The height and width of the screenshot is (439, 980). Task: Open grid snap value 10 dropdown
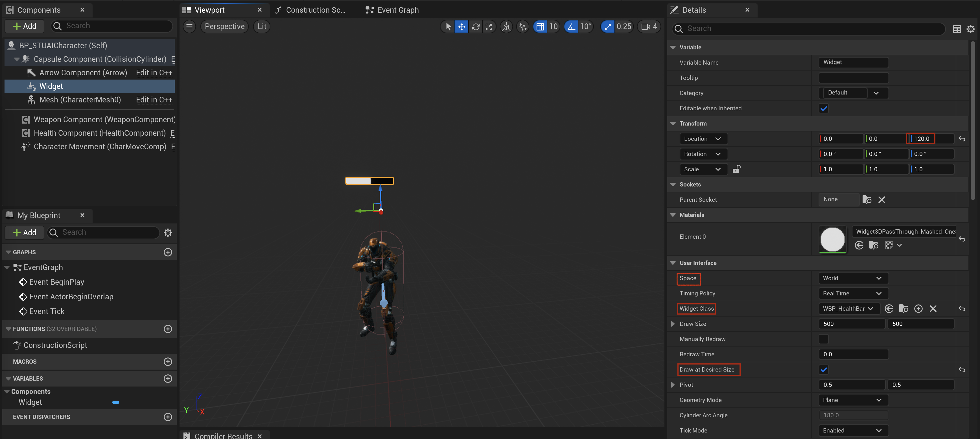pyautogui.click(x=553, y=27)
